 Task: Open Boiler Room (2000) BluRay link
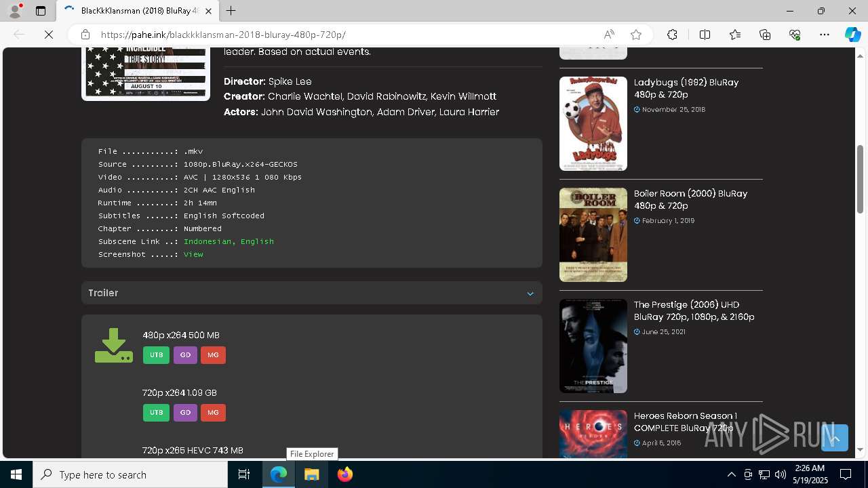(690, 199)
